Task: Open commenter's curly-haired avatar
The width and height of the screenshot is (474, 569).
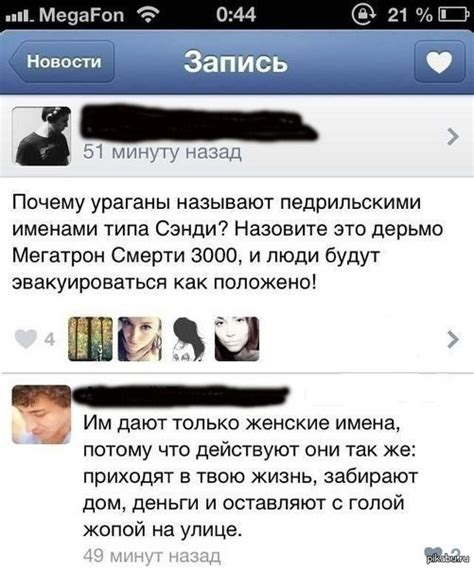Action: pyautogui.click(x=41, y=414)
